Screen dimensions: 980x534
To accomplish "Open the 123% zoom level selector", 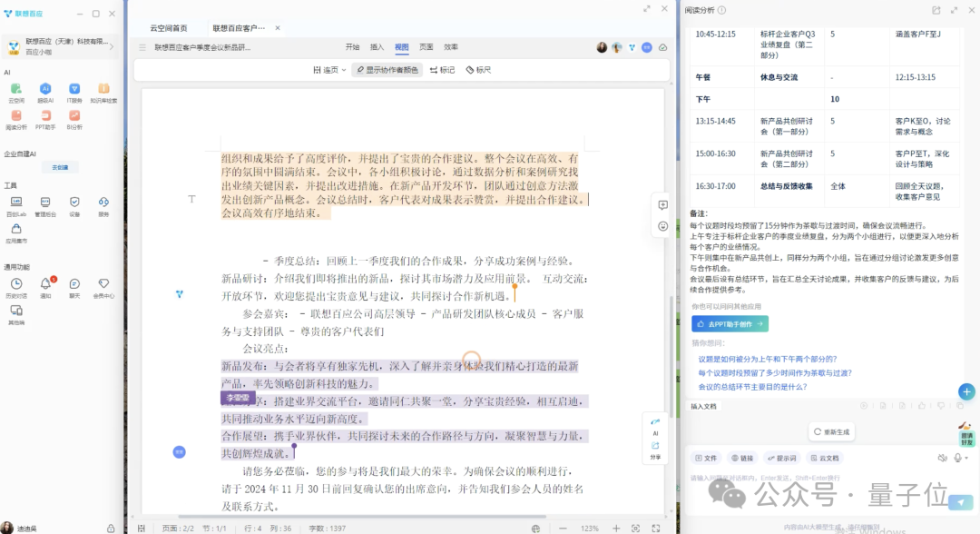I will [590, 528].
